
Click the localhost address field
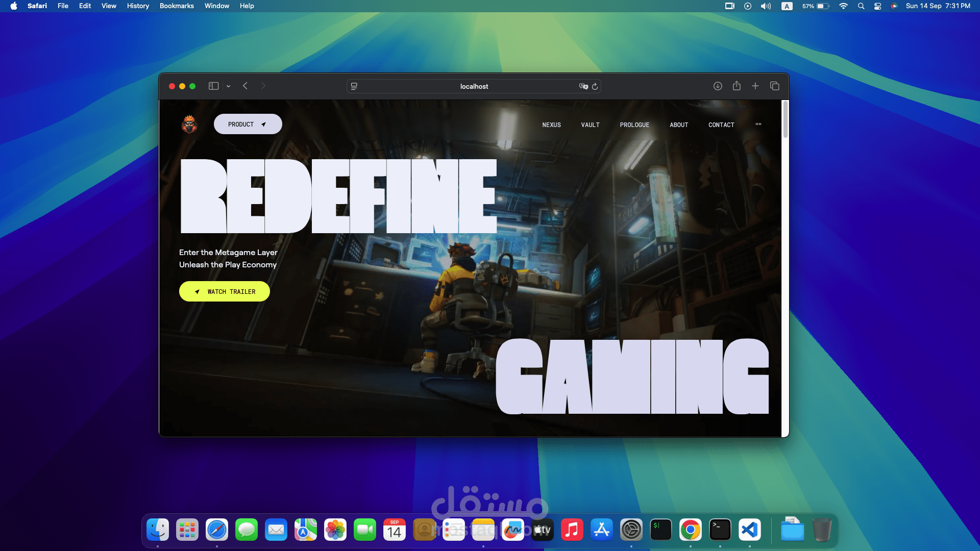click(x=474, y=86)
